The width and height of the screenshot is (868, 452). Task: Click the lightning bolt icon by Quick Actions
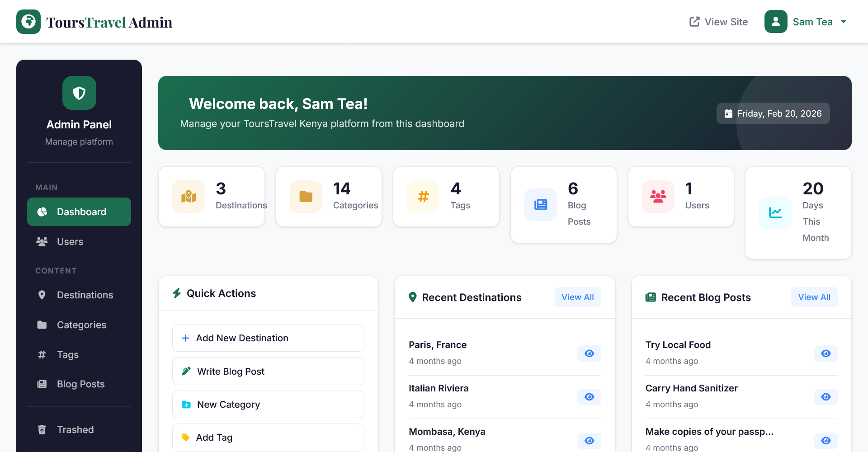click(x=177, y=293)
